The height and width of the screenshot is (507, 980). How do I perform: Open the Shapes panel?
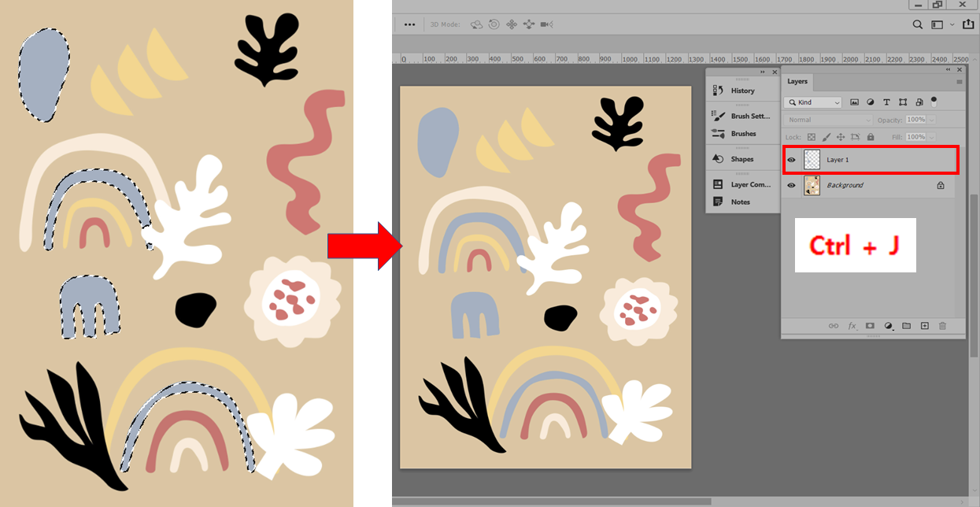(734, 159)
